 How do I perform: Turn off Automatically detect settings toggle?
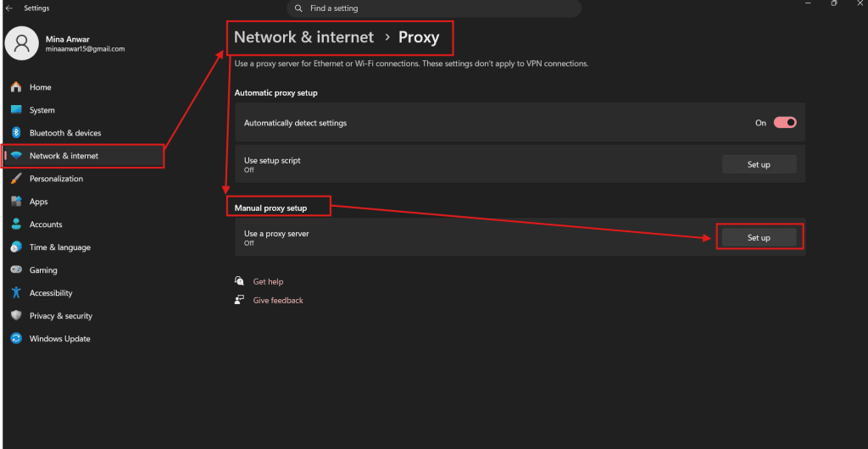(785, 123)
